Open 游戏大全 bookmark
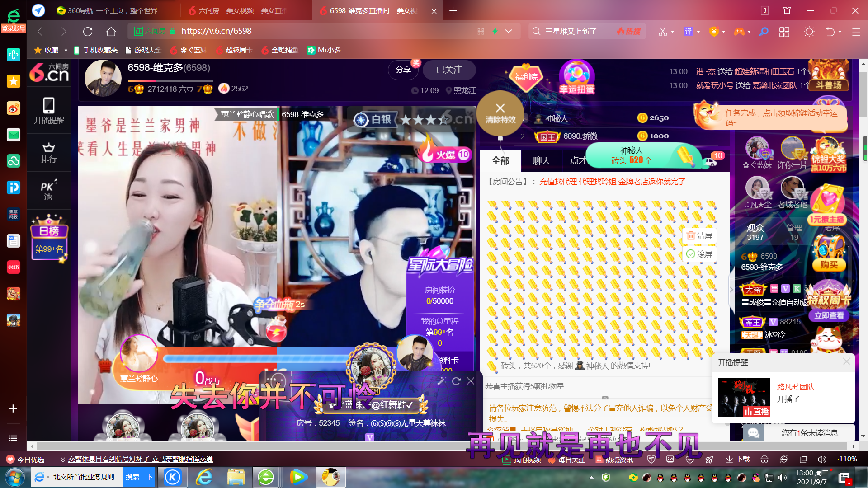868x488 pixels. click(143, 50)
